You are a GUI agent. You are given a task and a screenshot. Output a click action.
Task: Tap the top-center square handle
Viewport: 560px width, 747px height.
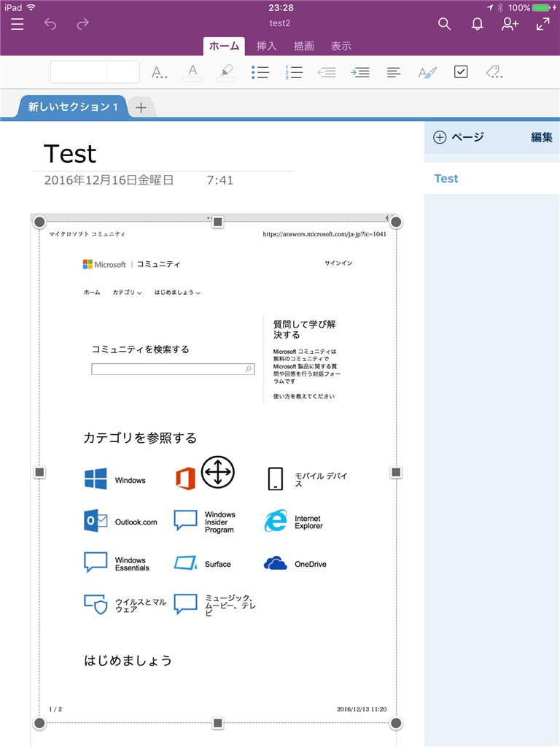coord(217,222)
